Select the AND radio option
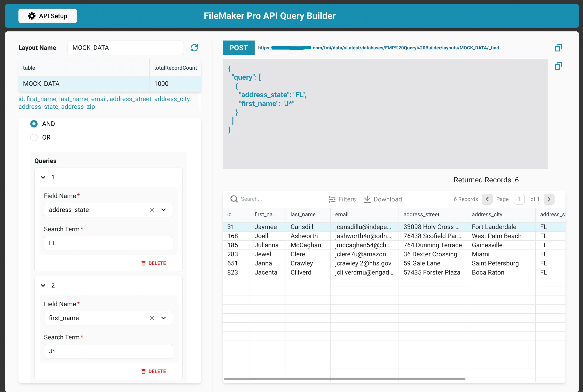 point(34,124)
